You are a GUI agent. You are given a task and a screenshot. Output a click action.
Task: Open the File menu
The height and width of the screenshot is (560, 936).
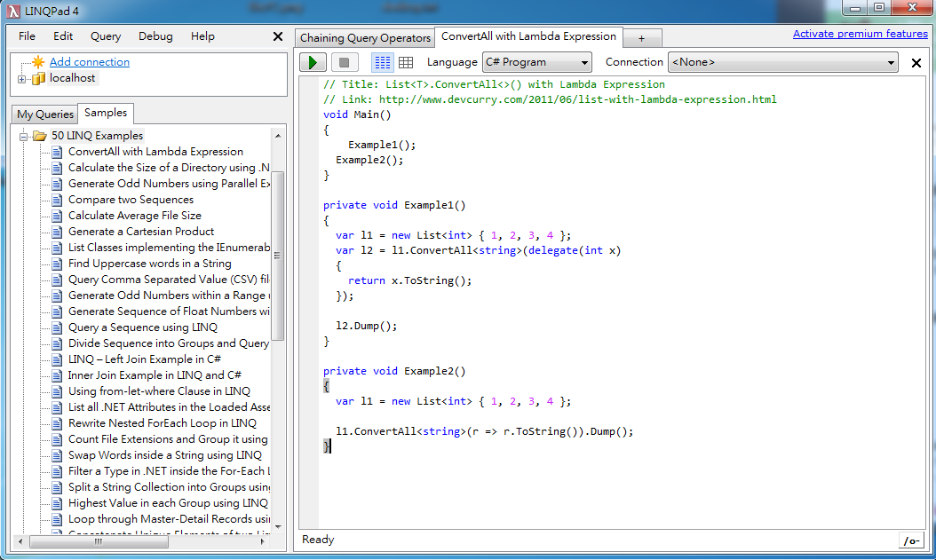pyautogui.click(x=27, y=36)
